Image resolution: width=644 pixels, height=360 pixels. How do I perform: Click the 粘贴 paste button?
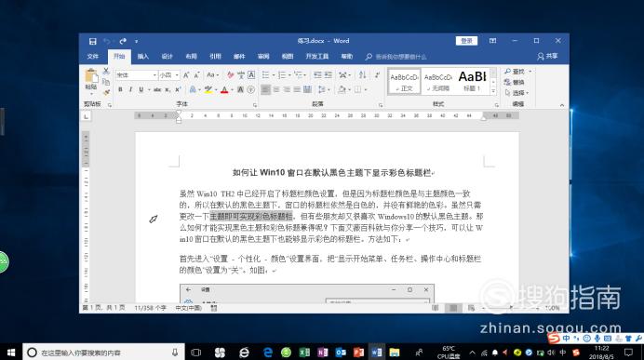91,80
